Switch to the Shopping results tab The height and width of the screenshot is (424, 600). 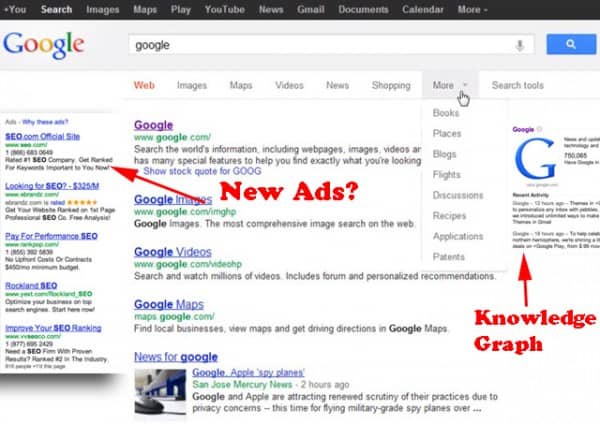point(391,85)
